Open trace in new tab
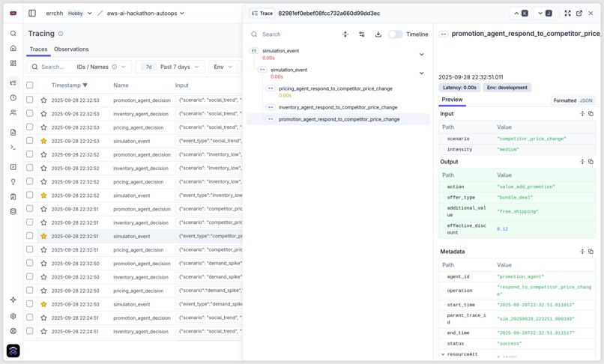604x364 pixels. 579,13
